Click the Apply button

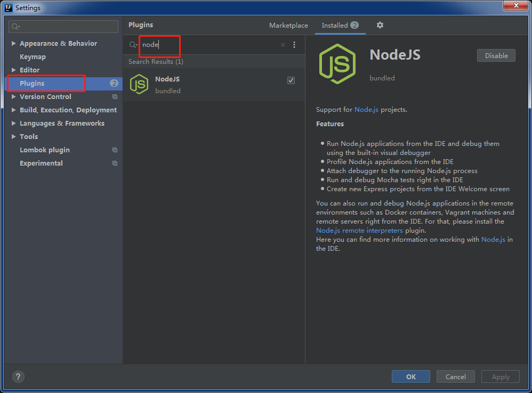(501, 376)
